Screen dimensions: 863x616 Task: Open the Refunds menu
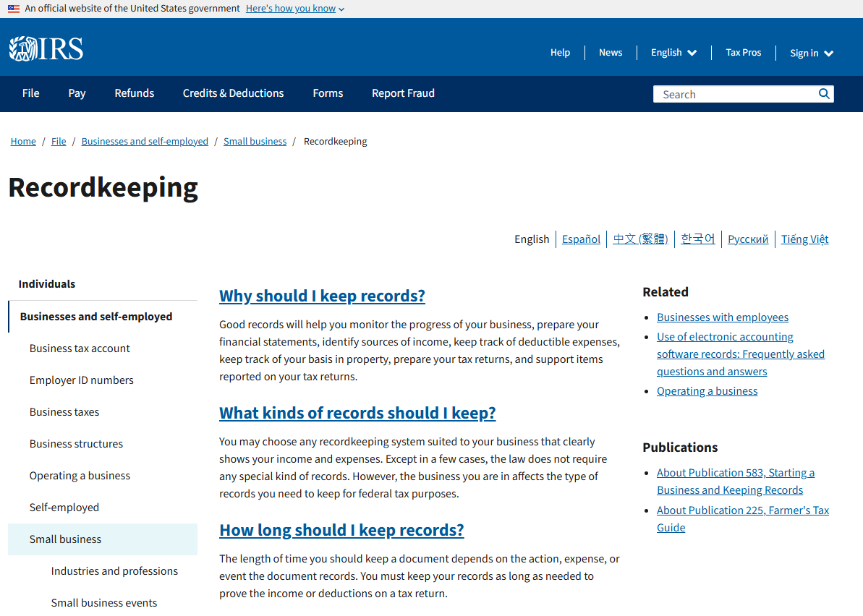coord(135,93)
